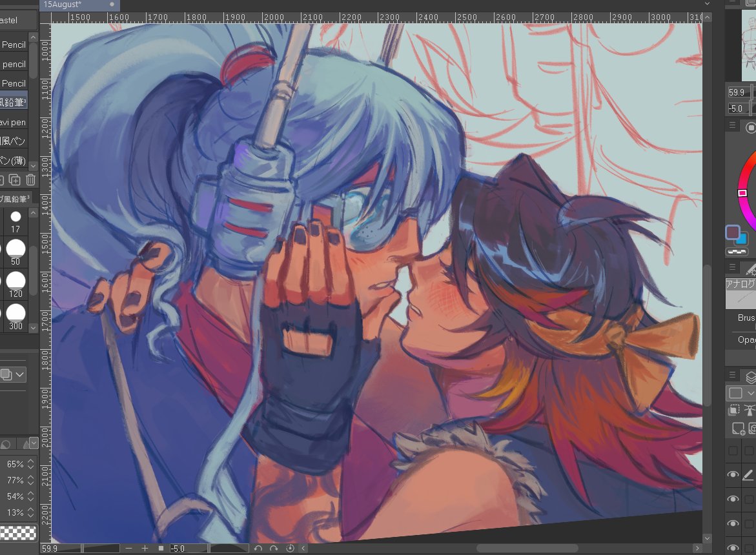Select the 50 brush size preset

coord(15,253)
